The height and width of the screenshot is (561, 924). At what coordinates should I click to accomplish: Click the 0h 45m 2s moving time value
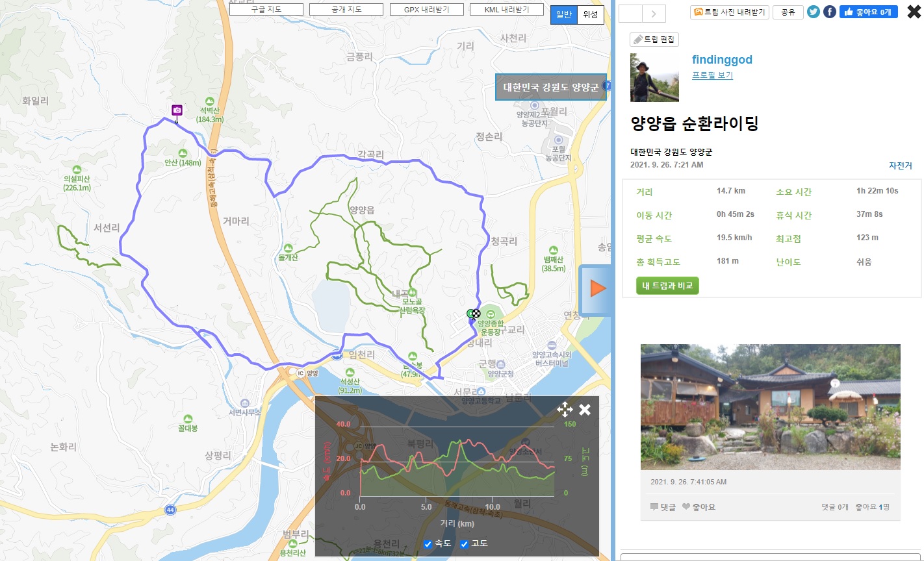coord(736,214)
